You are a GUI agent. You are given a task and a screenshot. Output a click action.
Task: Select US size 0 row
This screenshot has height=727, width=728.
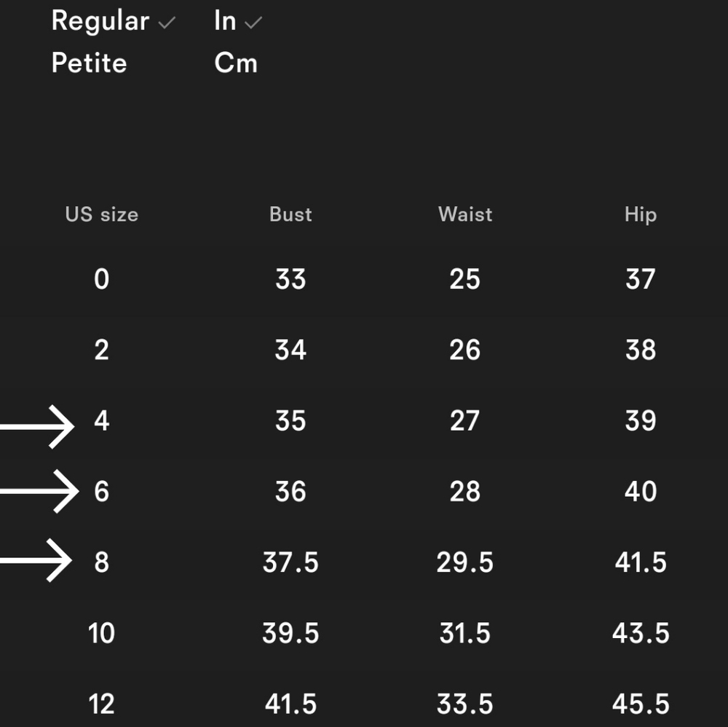(x=364, y=279)
